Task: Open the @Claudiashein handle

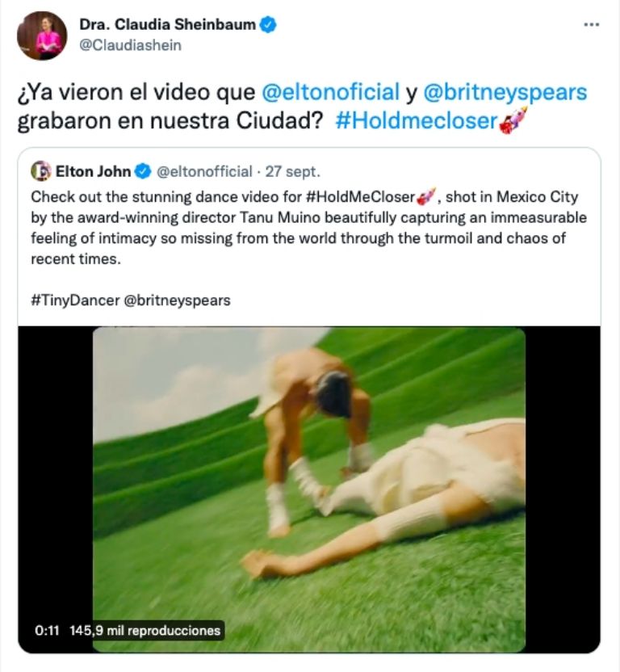Action: [x=130, y=45]
